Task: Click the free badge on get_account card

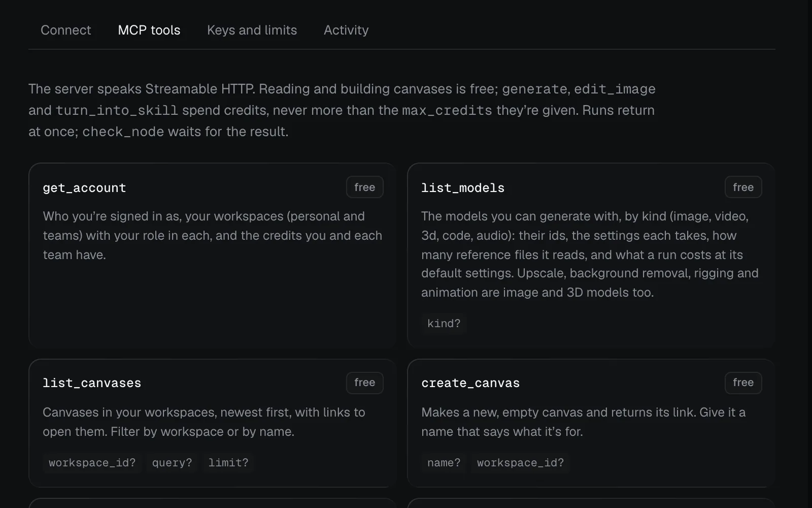Action: pyautogui.click(x=365, y=187)
